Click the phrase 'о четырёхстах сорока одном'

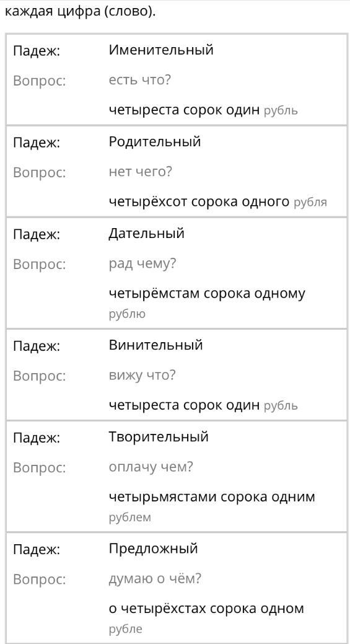click(x=206, y=608)
